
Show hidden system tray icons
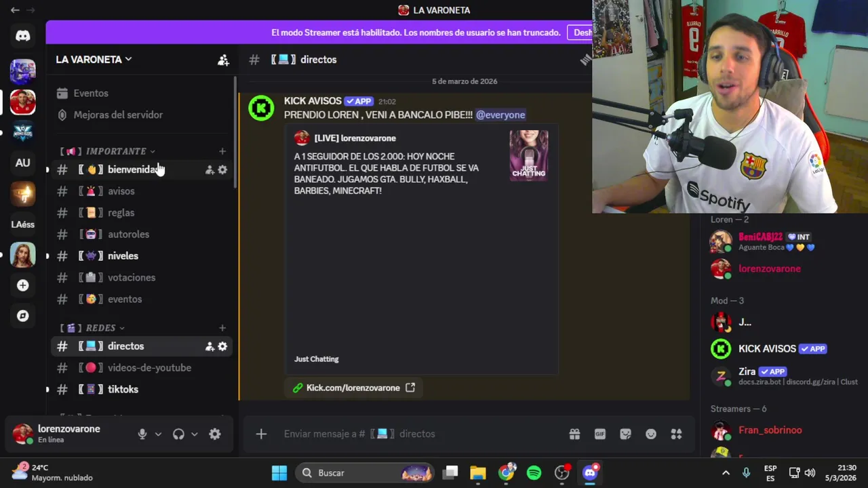point(726,473)
